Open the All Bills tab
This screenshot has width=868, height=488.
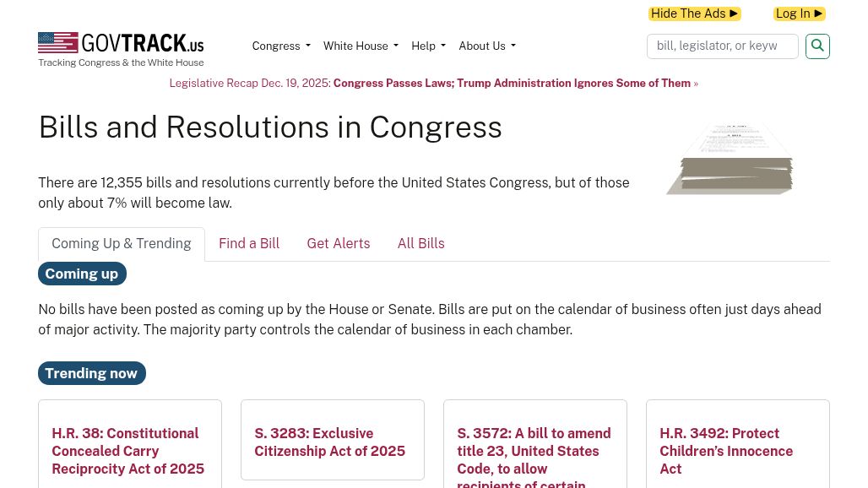point(420,244)
